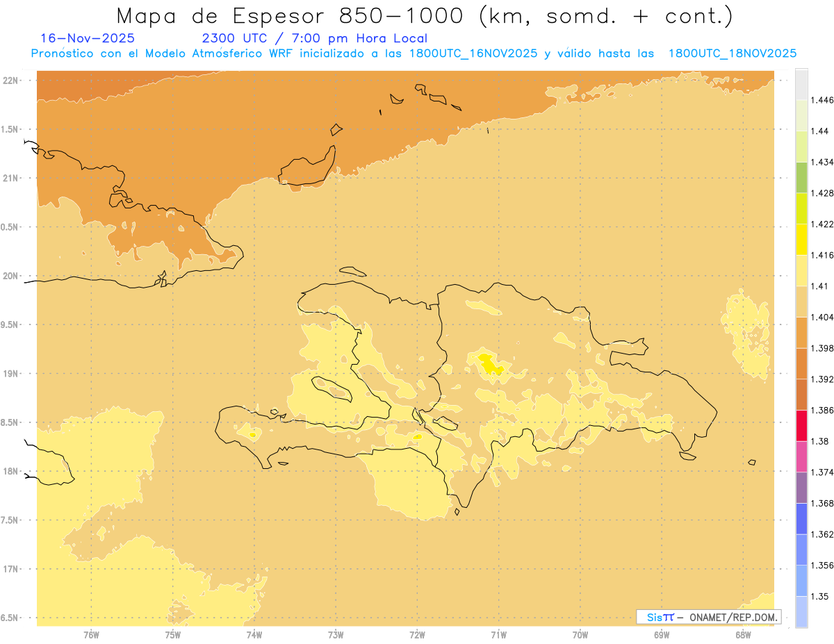The image size is (834, 644).
Task: Click the bright yellow swatch between 1.416 and 1.422
Action: point(801,239)
